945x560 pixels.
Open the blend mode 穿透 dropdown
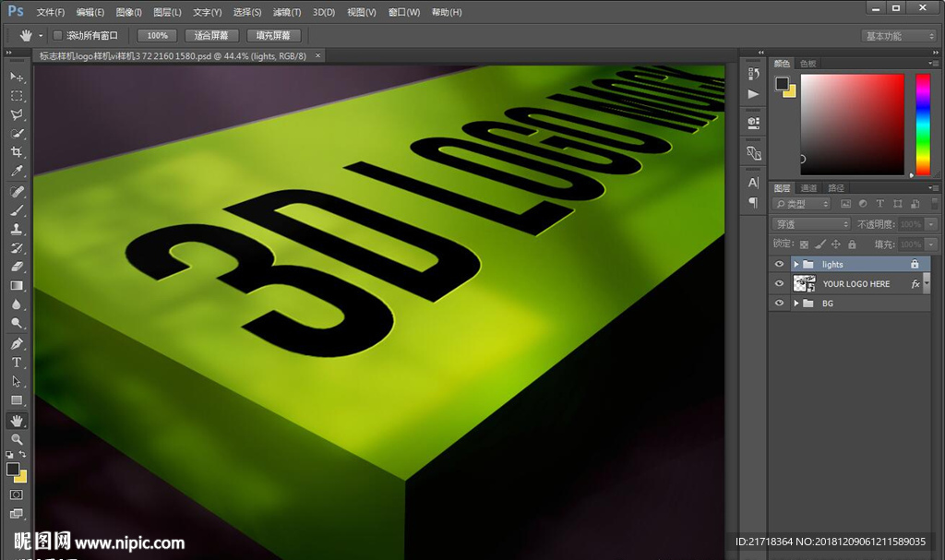[x=810, y=224]
